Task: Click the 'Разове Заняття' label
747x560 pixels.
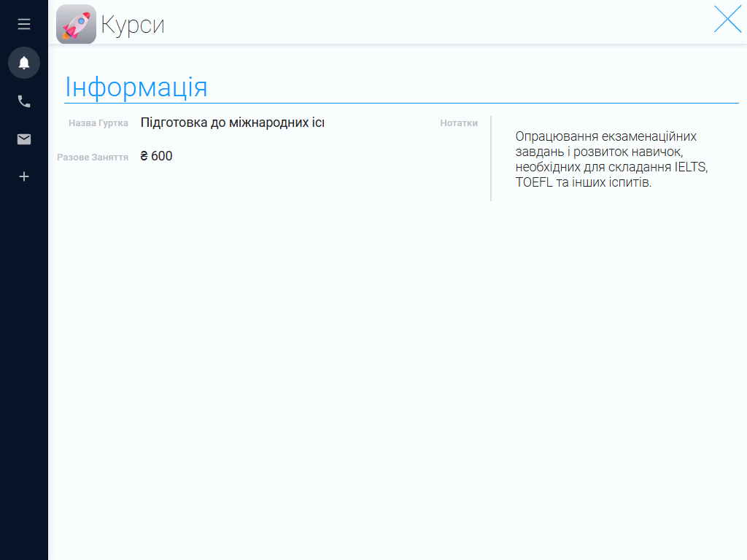Action: tap(93, 157)
